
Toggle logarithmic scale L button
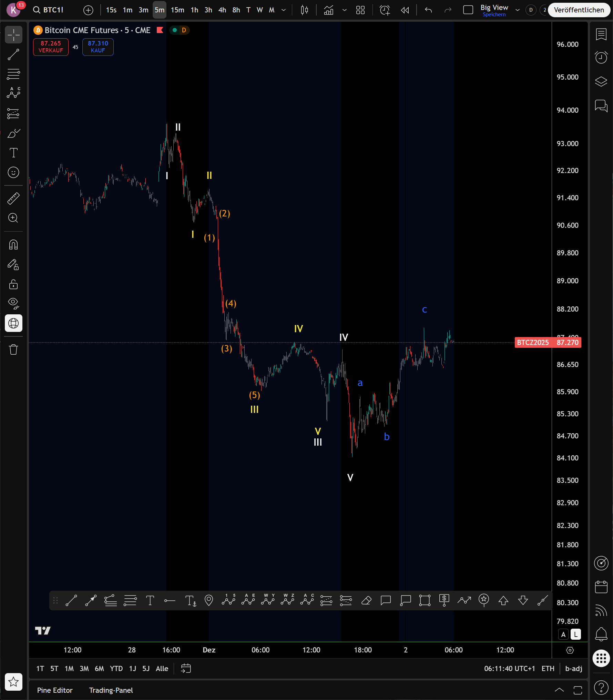(x=575, y=634)
